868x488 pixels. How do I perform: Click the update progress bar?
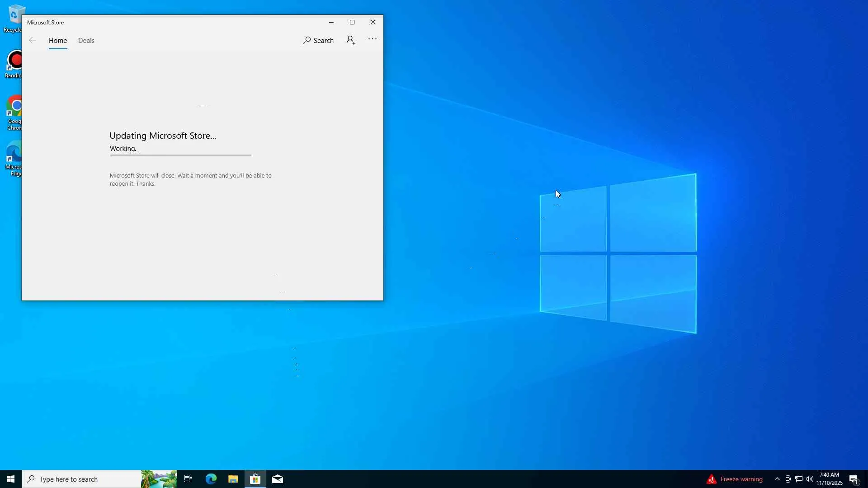tap(180, 155)
